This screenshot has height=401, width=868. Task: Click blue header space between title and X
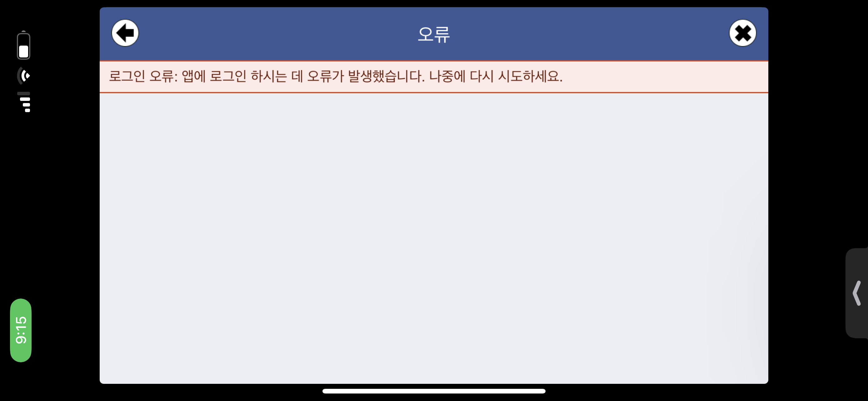[x=590, y=34]
